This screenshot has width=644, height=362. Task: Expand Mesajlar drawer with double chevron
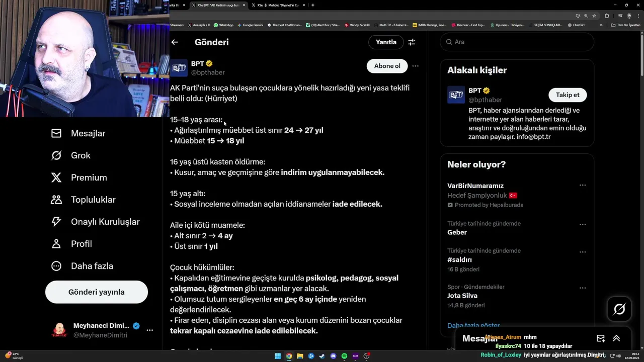616,338
